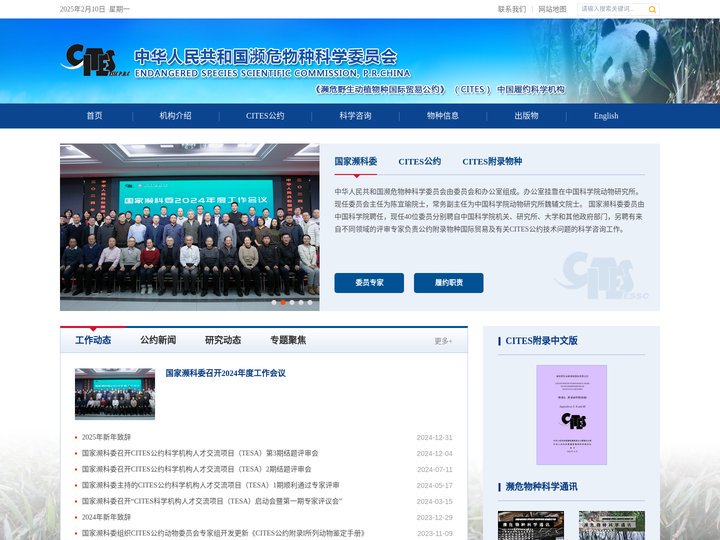Open 联系我们 link in top bar
Image resolution: width=720 pixels, height=540 pixels.
(512, 9)
